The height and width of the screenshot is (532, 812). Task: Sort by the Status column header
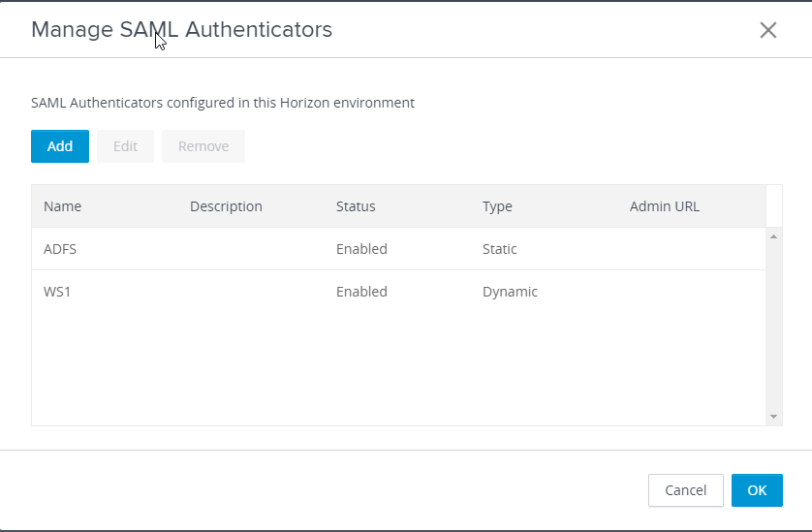[x=356, y=206]
